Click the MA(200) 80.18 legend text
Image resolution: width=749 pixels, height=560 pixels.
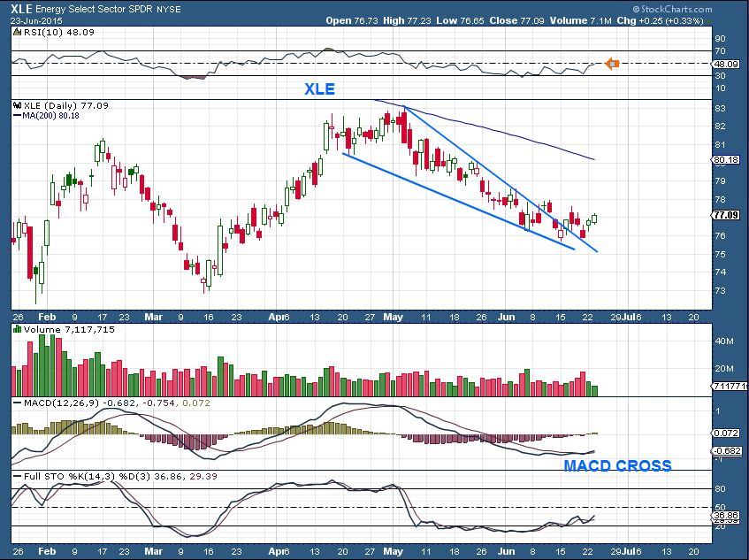point(50,116)
